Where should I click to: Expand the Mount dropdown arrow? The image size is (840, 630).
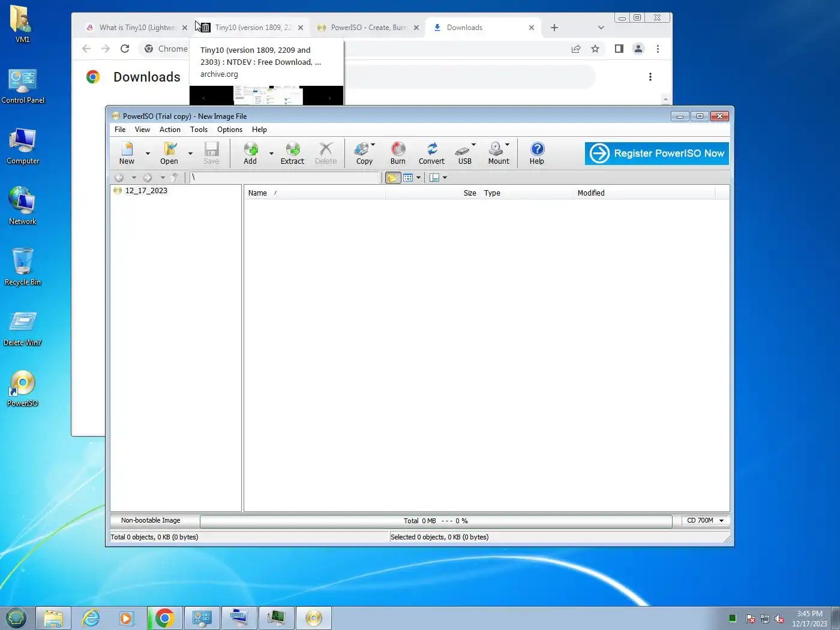click(x=507, y=145)
